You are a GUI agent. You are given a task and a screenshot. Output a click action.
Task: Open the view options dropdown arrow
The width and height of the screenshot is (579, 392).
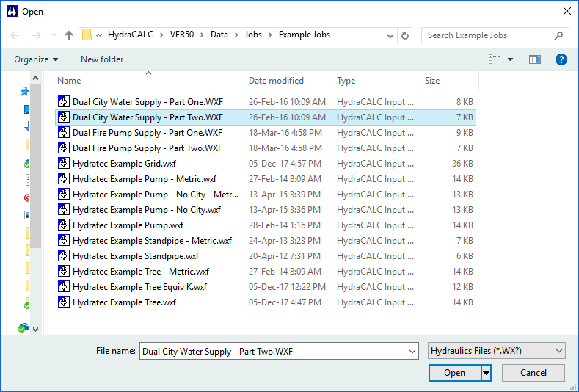point(510,59)
